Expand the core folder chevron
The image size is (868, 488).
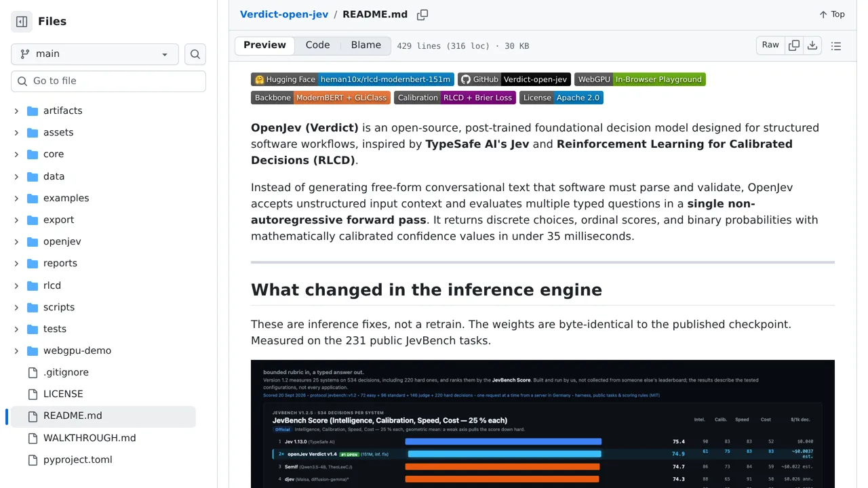(16, 154)
